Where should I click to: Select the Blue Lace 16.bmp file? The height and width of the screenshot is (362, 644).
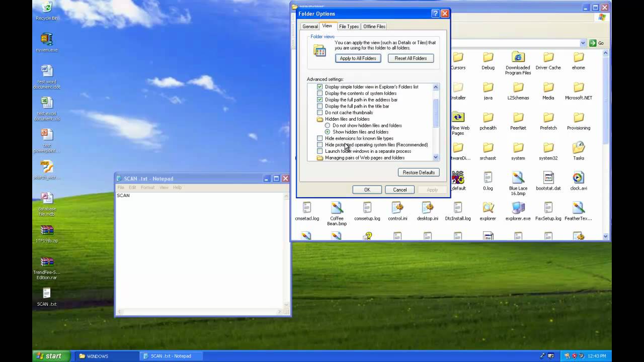(x=518, y=184)
